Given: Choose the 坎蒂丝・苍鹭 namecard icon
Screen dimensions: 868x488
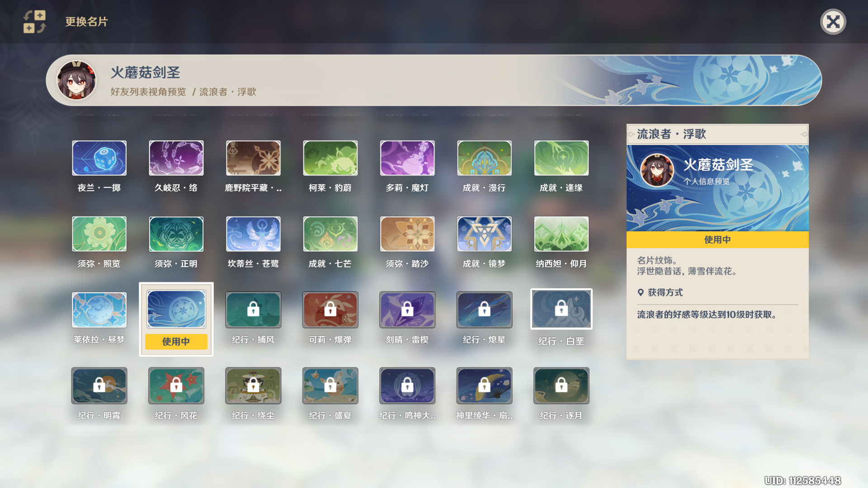Looking at the screenshot, I should point(253,234).
